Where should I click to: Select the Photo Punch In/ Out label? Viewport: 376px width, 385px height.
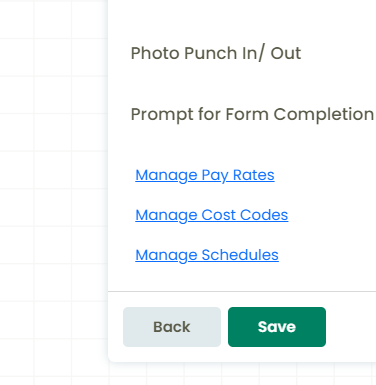click(216, 53)
